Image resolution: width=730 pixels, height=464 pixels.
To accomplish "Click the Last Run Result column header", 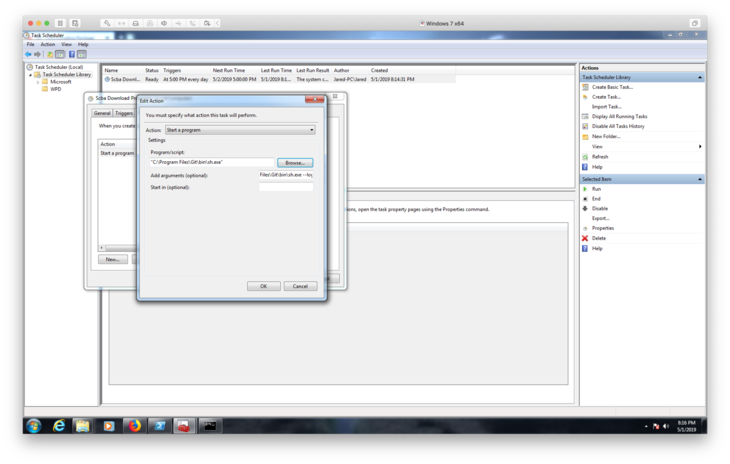I will (x=313, y=70).
